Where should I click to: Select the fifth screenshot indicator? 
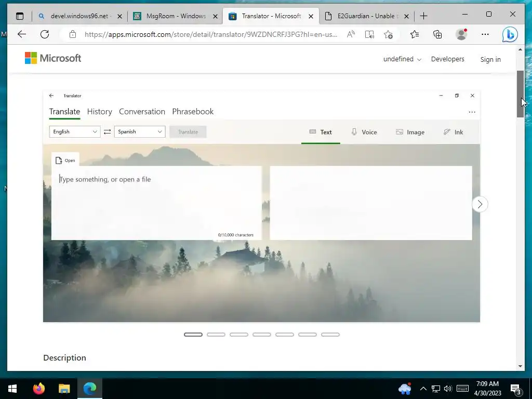(x=285, y=335)
